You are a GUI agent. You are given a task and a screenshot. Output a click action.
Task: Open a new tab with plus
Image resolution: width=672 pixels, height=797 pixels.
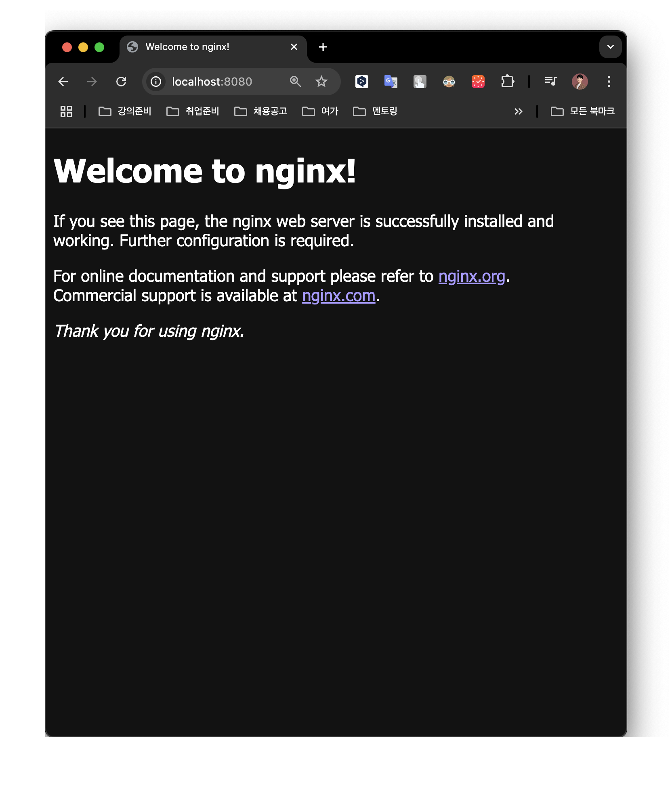[x=323, y=47]
